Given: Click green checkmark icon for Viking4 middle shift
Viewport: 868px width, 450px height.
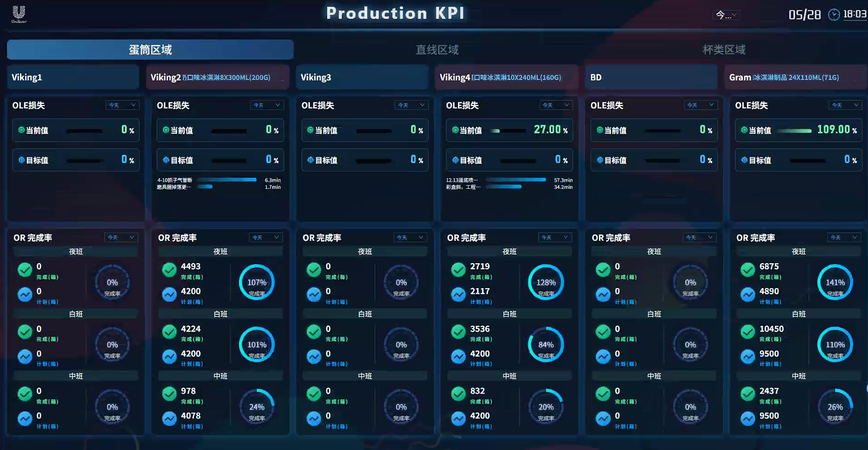Looking at the screenshot, I should coord(458,394).
